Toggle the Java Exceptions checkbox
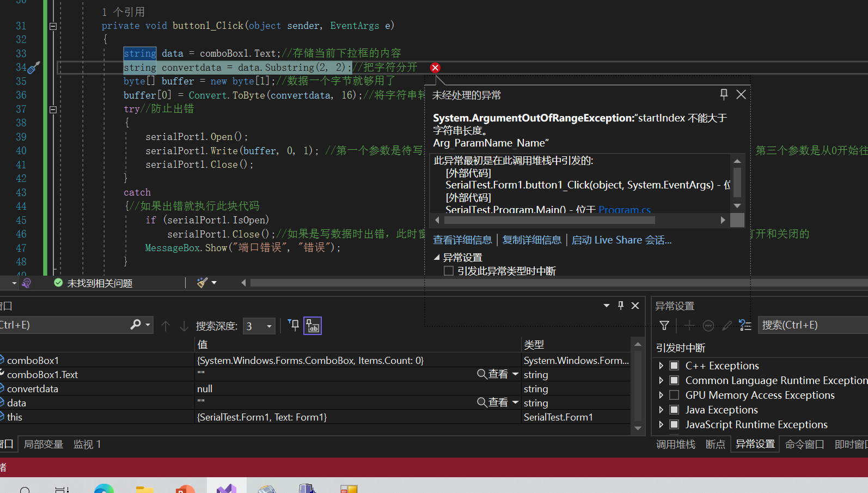 point(674,410)
